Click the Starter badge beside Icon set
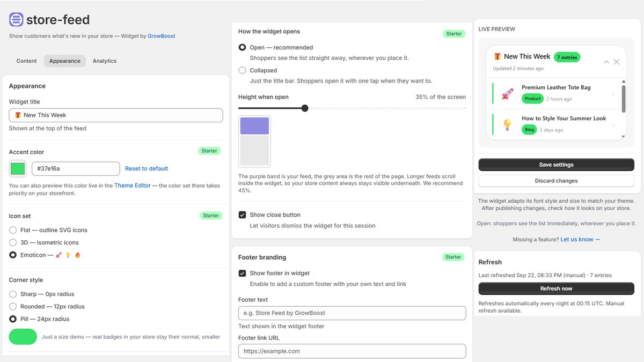The width and height of the screenshot is (644, 362). (x=211, y=216)
